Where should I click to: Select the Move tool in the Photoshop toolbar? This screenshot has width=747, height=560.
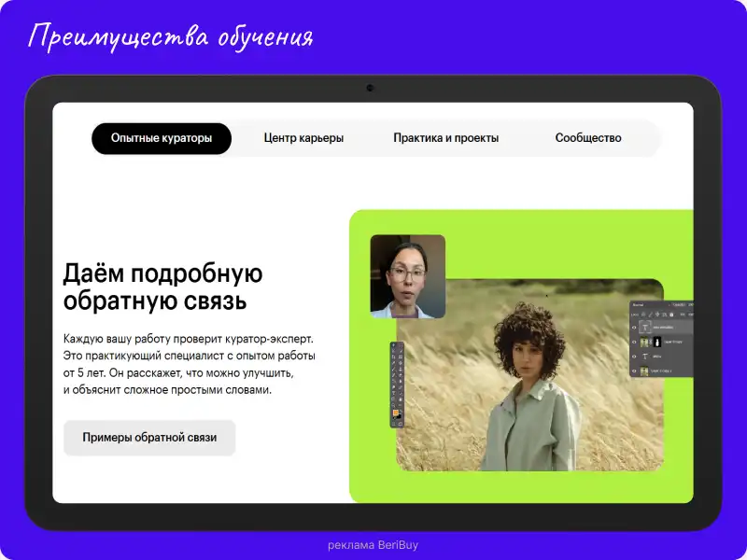tap(393, 345)
